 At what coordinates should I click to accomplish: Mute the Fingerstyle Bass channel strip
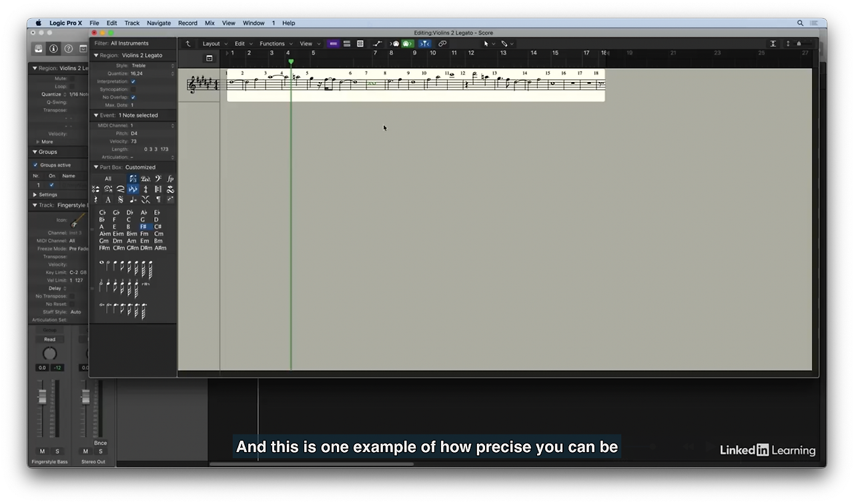(x=43, y=451)
